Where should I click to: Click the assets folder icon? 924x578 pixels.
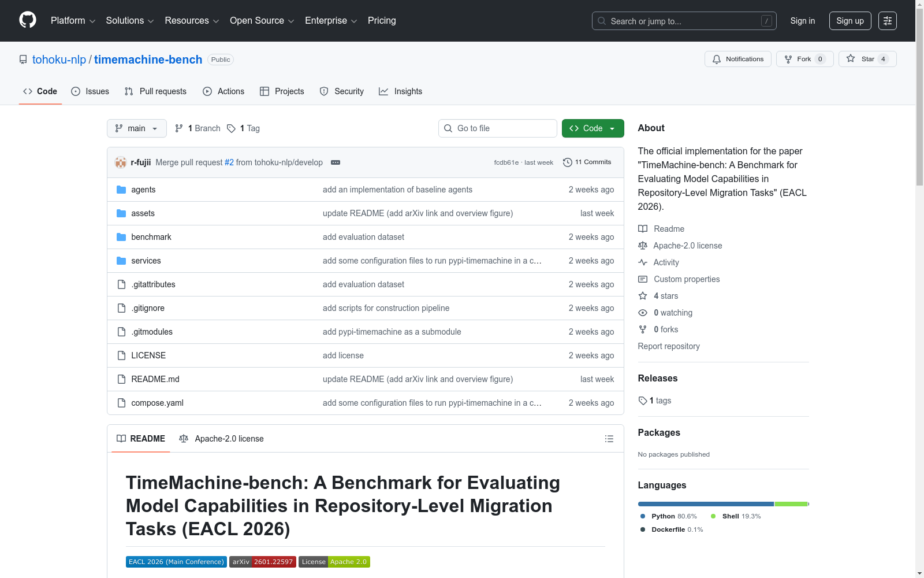point(121,213)
